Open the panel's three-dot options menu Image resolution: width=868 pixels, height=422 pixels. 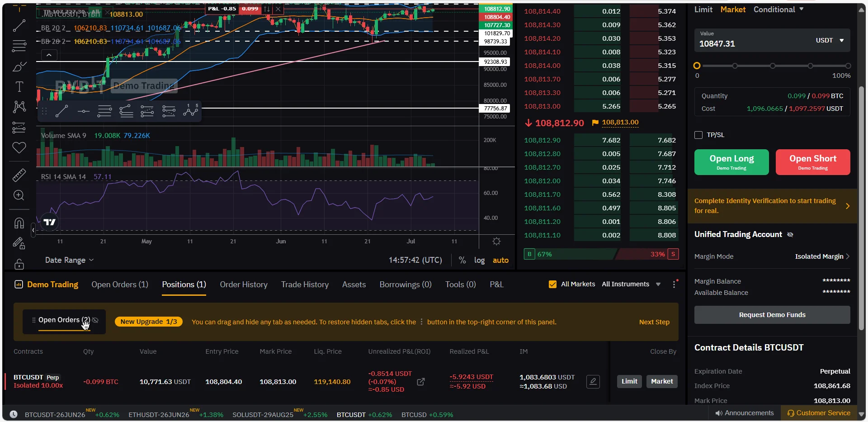(674, 284)
